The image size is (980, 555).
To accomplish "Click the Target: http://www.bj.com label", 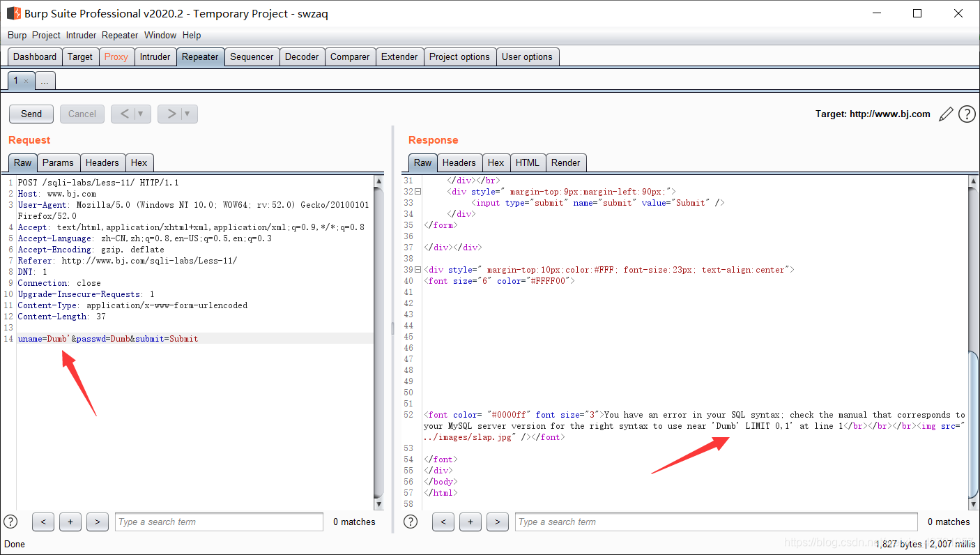I will click(x=873, y=114).
